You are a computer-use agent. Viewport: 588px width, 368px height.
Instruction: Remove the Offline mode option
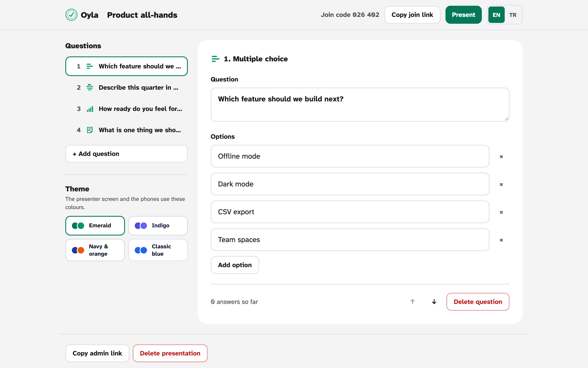point(501,156)
